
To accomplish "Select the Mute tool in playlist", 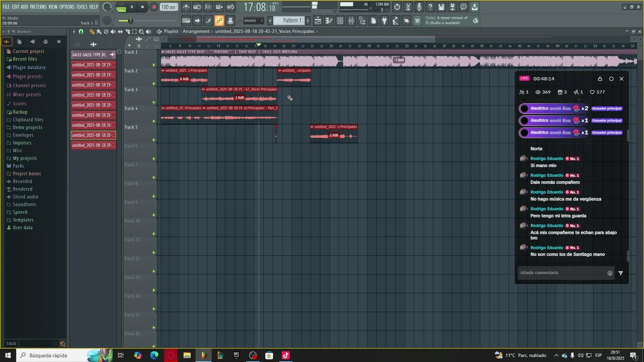I will [113, 31].
